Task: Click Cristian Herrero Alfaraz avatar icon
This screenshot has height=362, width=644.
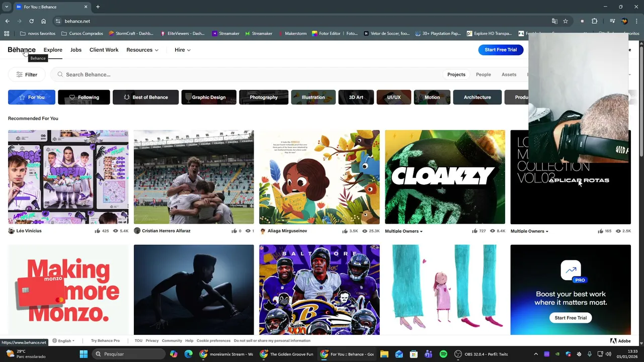Action: (137, 231)
